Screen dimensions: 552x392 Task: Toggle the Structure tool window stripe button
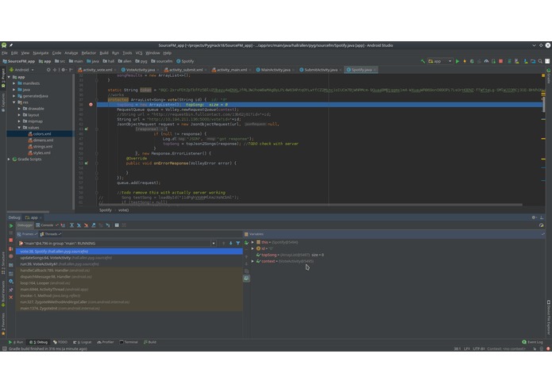[x=3, y=263]
